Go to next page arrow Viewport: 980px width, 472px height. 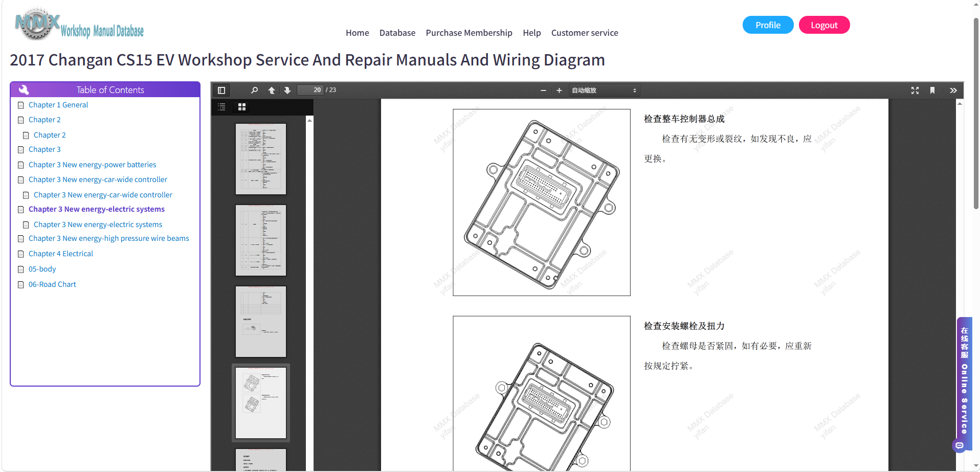point(287,91)
